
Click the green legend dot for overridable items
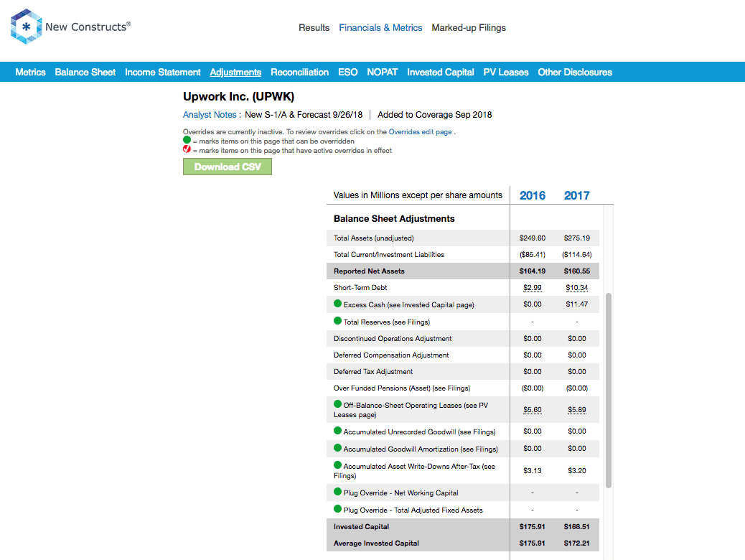point(187,140)
